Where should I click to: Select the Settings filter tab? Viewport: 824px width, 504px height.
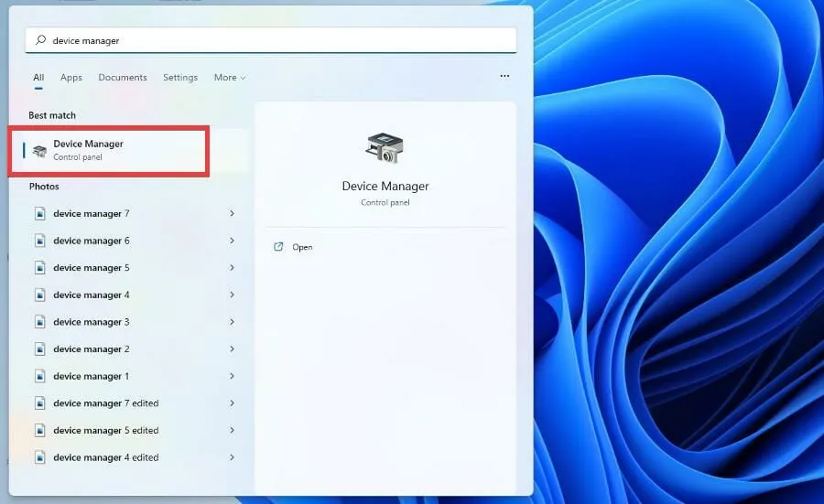180,78
